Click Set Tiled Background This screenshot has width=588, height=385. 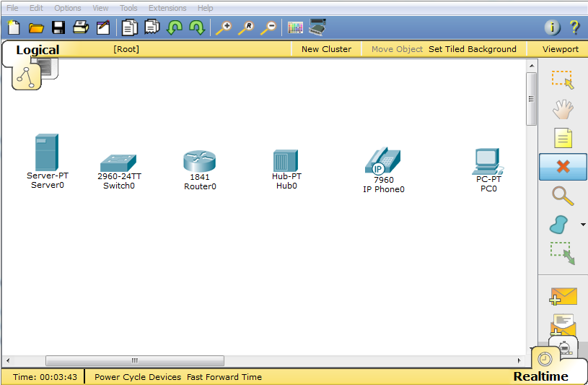pyautogui.click(x=472, y=49)
